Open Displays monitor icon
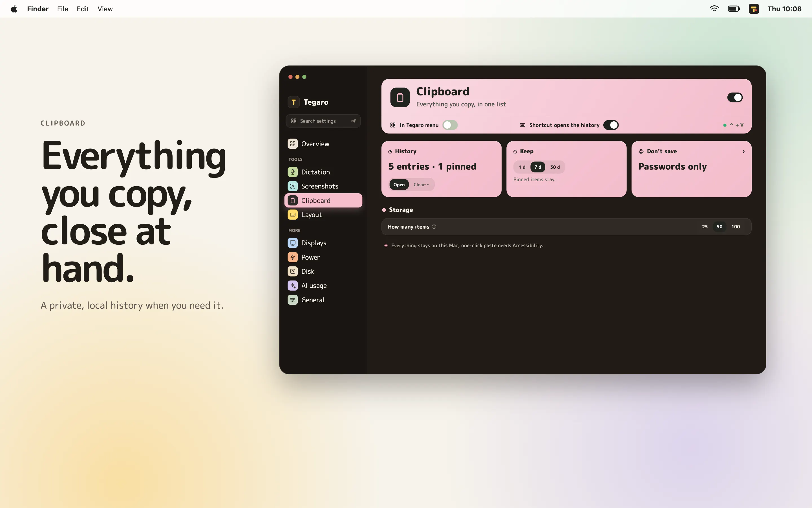Viewport: 812px width, 508px height. [x=293, y=243]
